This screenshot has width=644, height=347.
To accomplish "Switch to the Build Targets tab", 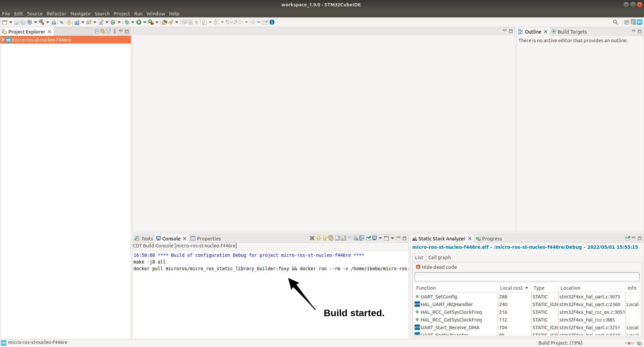I will (x=569, y=32).
